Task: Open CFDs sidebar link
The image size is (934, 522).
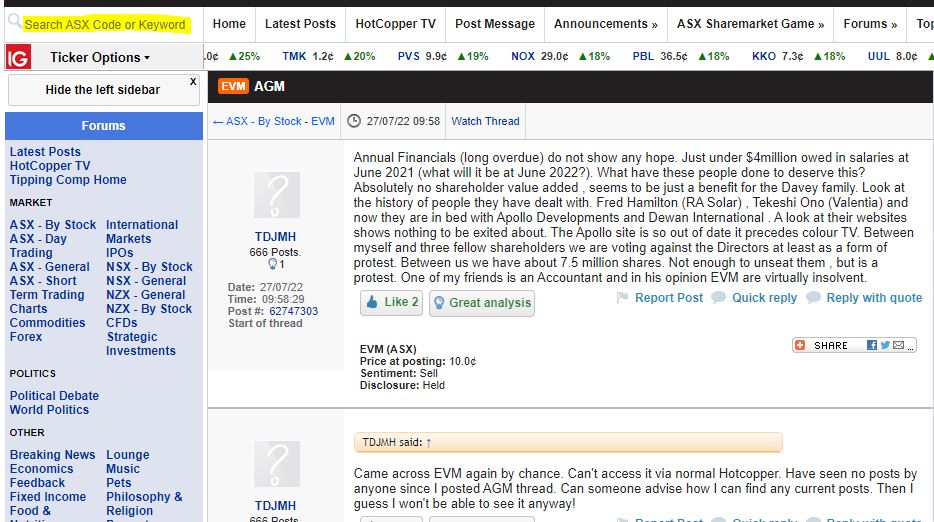Action: [x=122, y=322]
